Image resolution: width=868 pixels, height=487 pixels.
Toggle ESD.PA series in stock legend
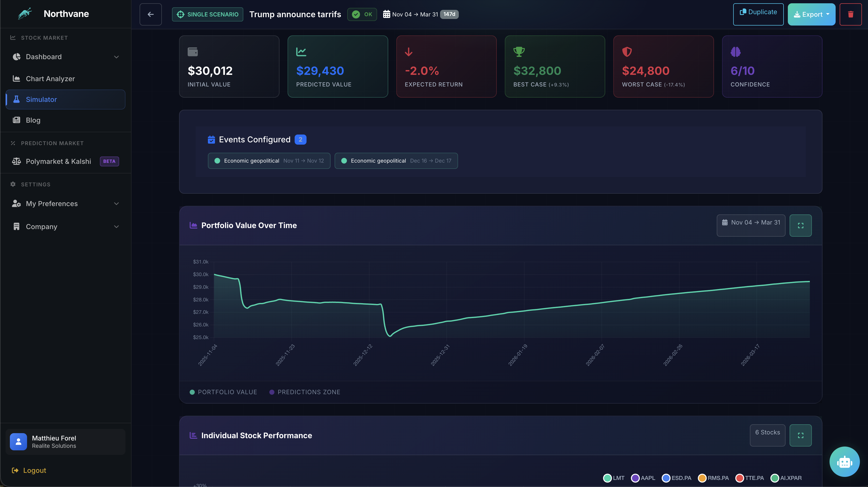click(677, 478)
